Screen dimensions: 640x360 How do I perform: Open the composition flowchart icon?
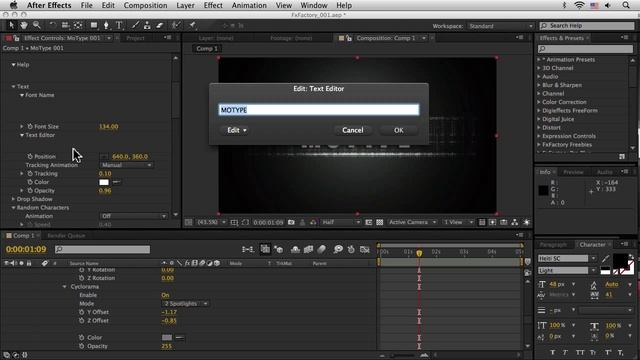coord(515,222)
